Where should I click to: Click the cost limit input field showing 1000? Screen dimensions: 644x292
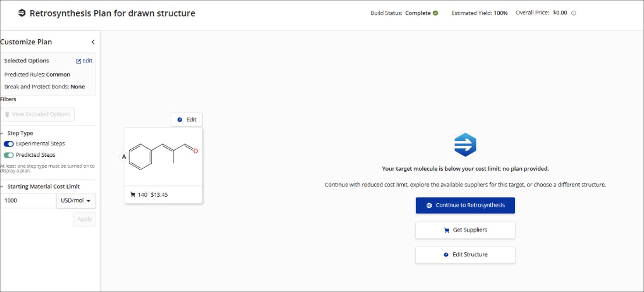click(x=28, y=200)
